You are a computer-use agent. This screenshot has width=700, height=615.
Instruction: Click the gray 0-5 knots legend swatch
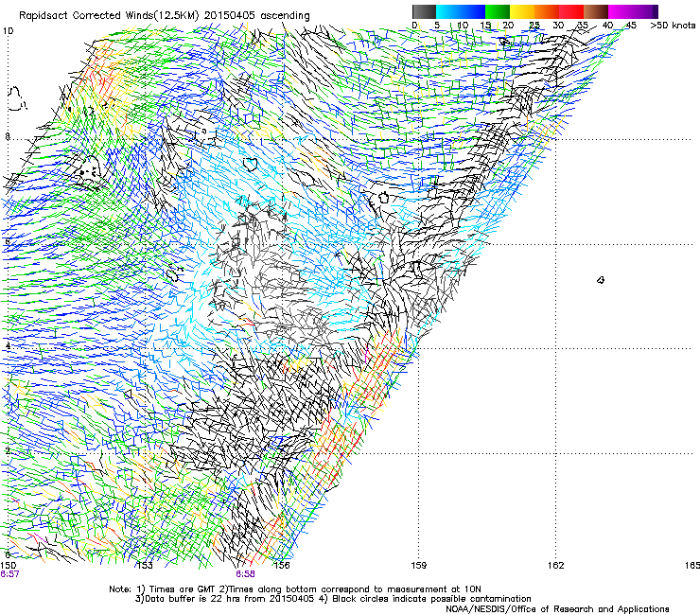pyautogui.click(x=424, y=11)
